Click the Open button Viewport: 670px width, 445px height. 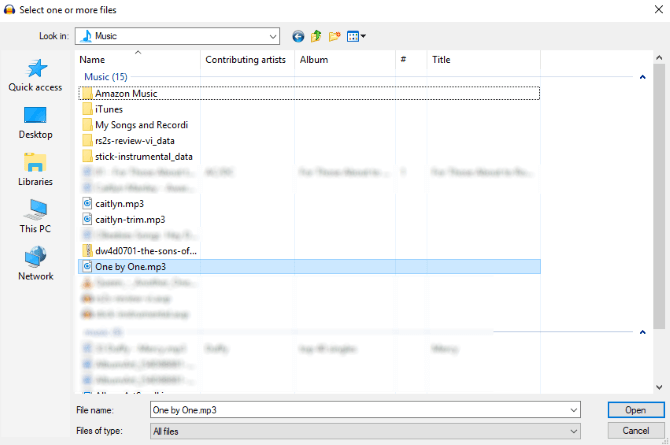(x=636, y=410)
